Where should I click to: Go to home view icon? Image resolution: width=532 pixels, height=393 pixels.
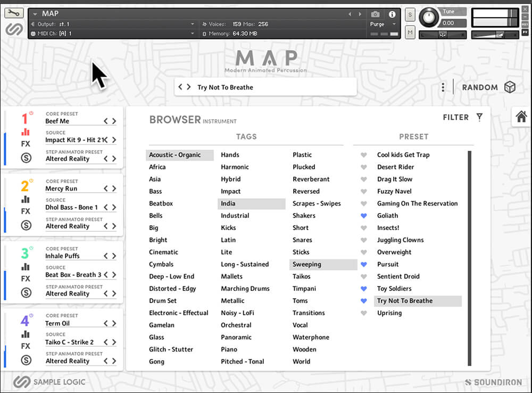coord(521,117)
